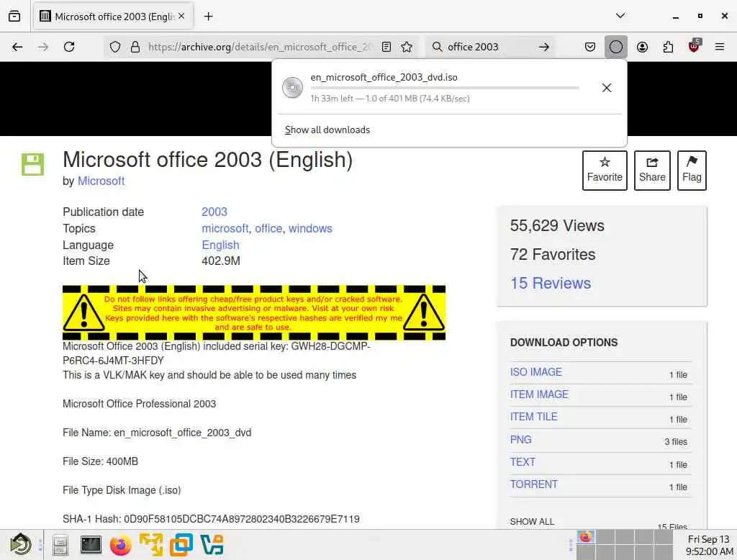Click the archive.org URL address field
This screenshot has width=737, height=560.
click(260, 47)
